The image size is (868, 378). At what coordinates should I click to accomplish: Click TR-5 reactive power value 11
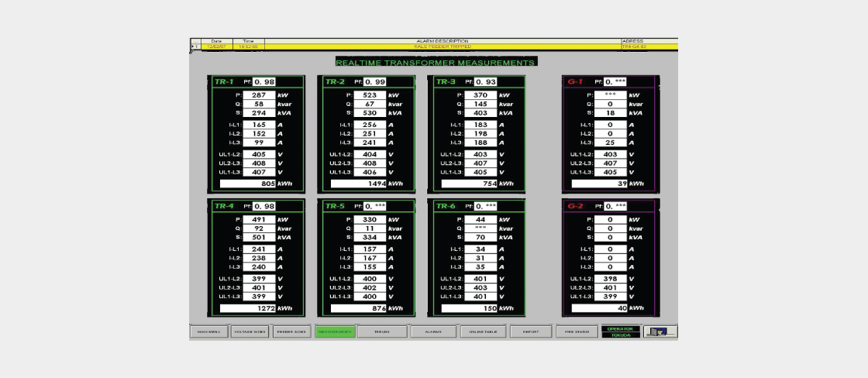tap(370, 229)
